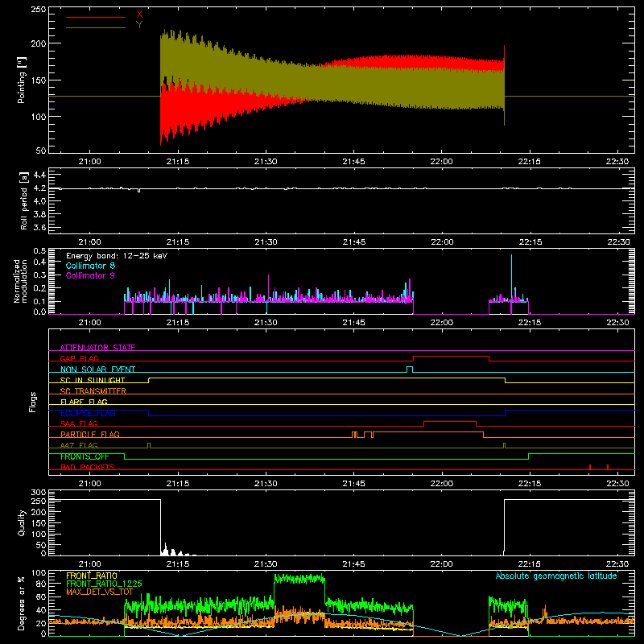Select the green FRONT_RATIO_1225 legend entry

104,584
